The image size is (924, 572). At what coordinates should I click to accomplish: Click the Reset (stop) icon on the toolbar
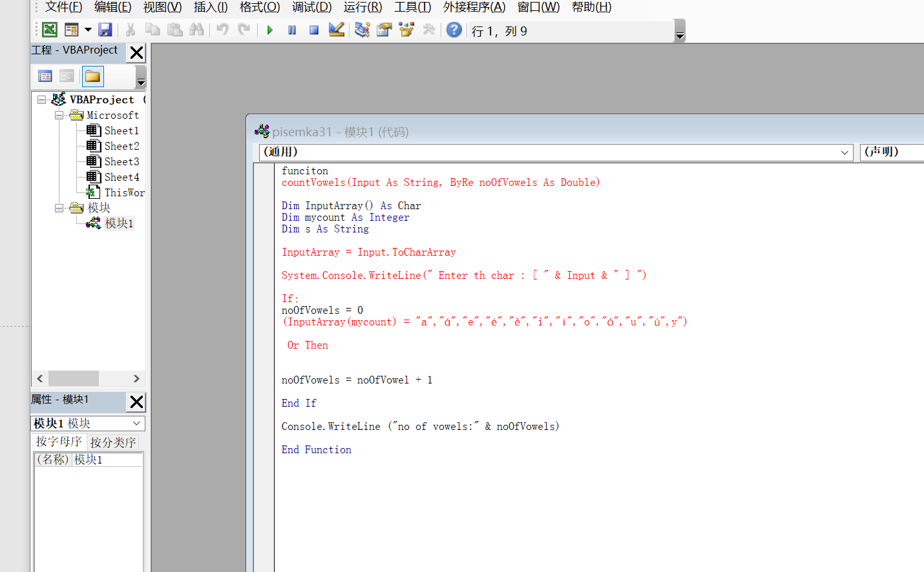[x=313, y=30]
